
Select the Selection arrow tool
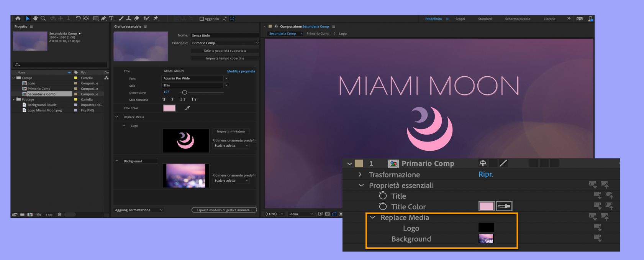coord(28,18)
